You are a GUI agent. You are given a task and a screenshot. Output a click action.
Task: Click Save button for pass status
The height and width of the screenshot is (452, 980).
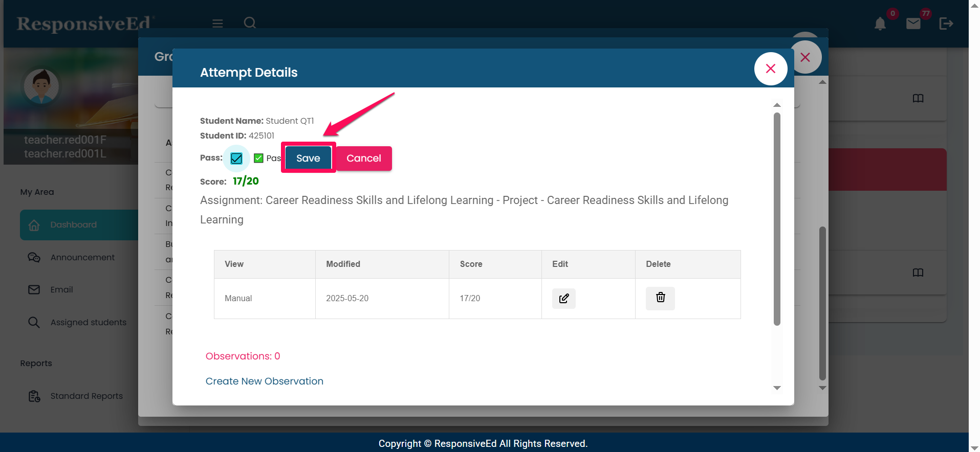click(308, 159)
